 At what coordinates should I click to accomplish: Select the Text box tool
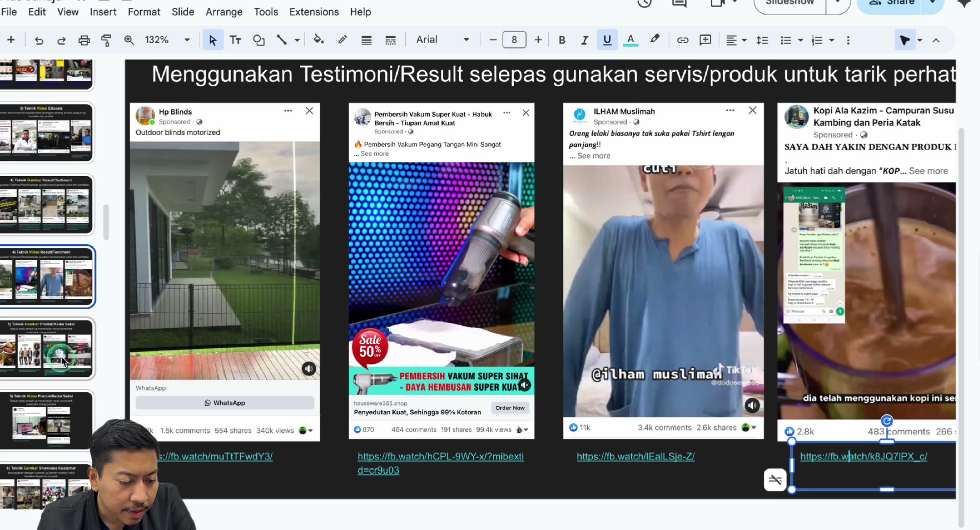click(x=235, y=40)
